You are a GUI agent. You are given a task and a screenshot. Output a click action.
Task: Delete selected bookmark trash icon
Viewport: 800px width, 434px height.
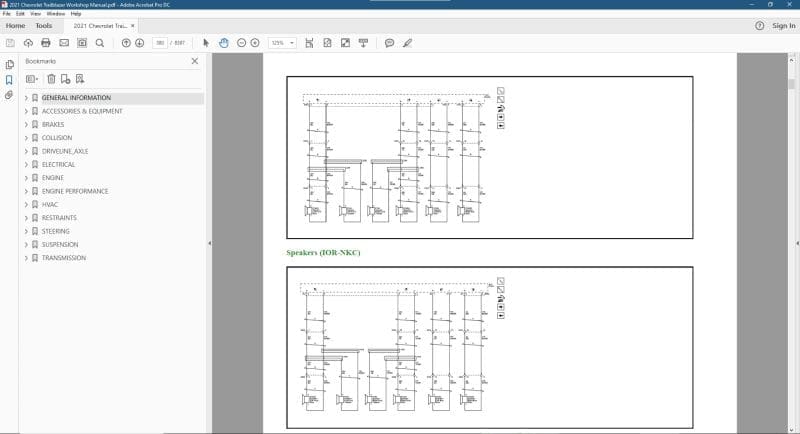(x=51, y=79)
